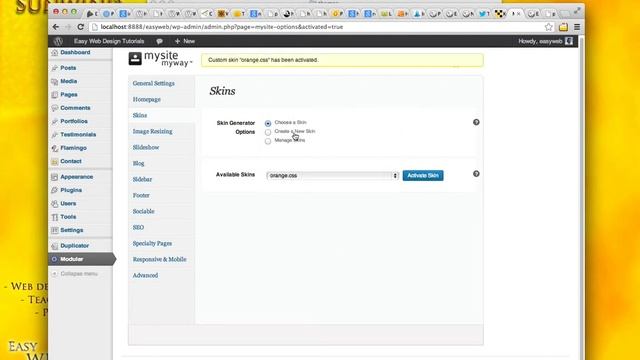Click the Appearance icon in sidebar
The height and width of the screenshot is (360, 640).
coord(55,177)
